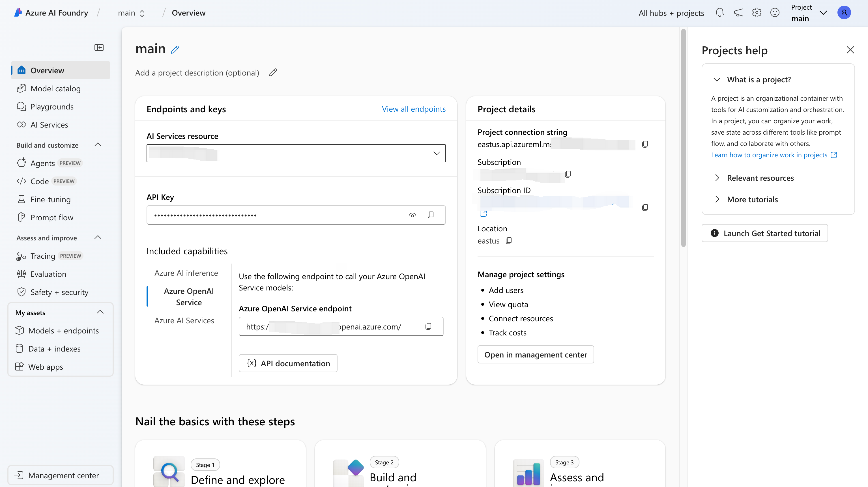Screen dimensions: 868x487
Task: Expand the Project main dropdown in header
Action: point(823,13)
